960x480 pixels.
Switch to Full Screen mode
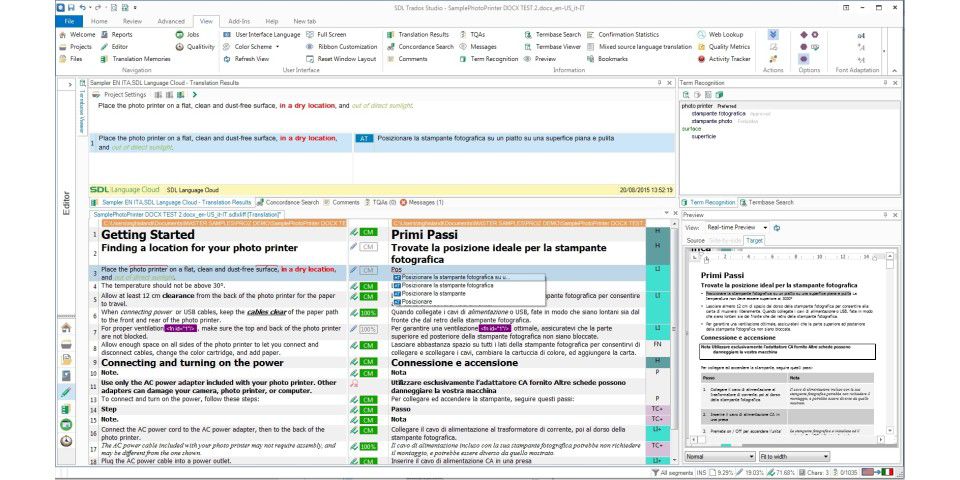coord(326,35)
